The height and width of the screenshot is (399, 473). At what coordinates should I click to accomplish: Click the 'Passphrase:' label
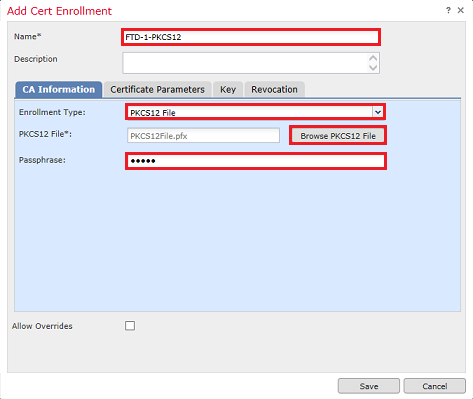[x=42, y=160]
